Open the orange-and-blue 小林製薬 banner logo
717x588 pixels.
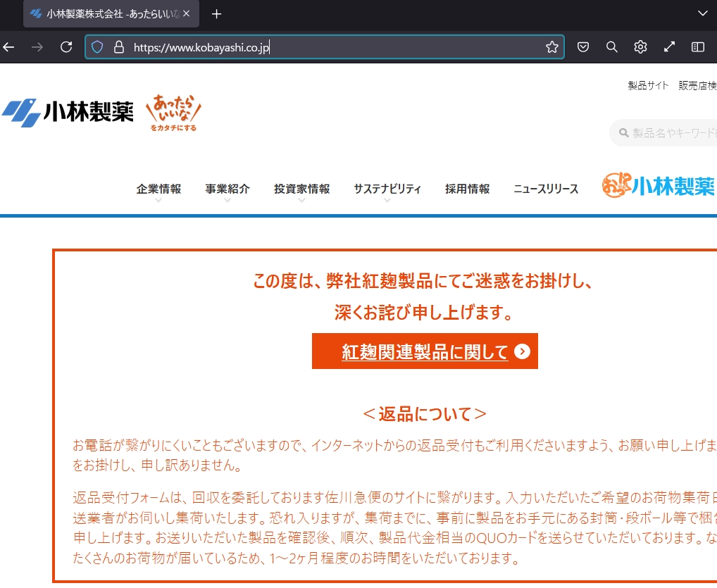click(x=659, y=185)
